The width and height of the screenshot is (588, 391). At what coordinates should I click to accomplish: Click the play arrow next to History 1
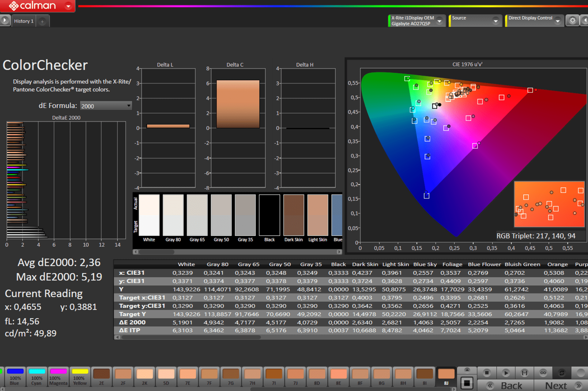click(x=5, y=20)
